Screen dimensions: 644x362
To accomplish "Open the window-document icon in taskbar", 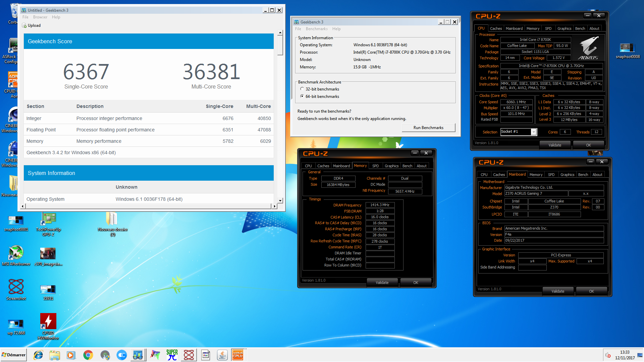I will pyautogui.click(x=206, y=355).
